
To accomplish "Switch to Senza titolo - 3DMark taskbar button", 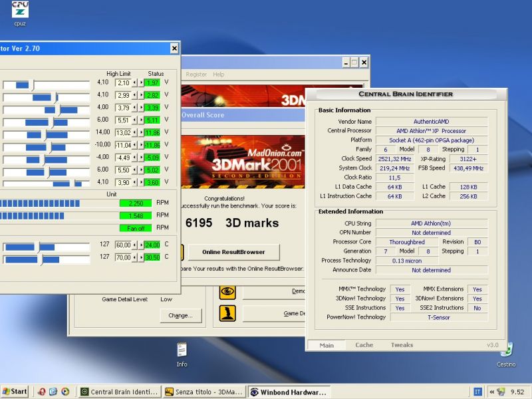I will click(x=204, y=392).
